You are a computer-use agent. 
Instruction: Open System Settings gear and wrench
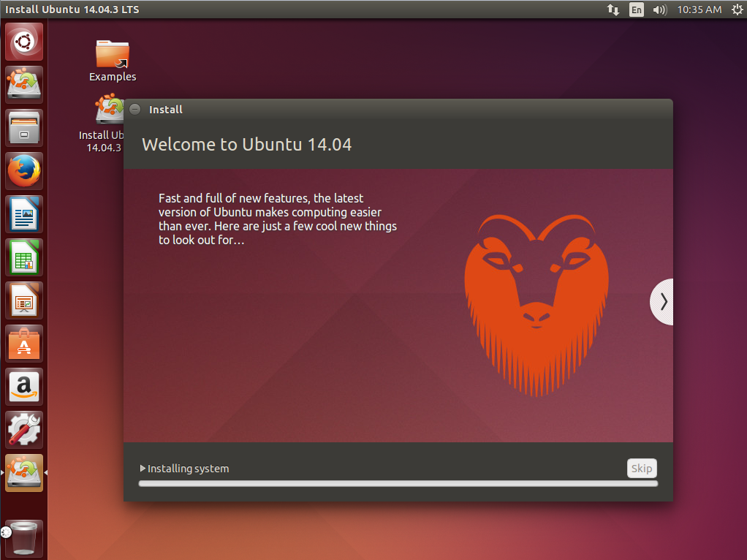24,430
